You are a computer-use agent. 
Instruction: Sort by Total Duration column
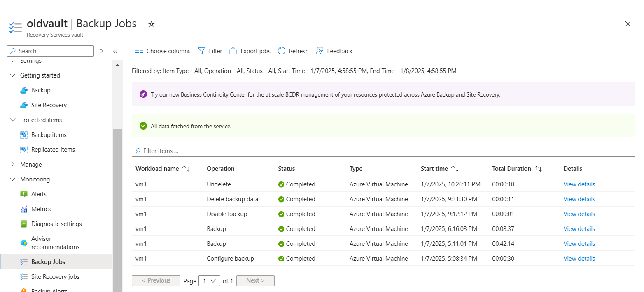pyautogui.click(x=517, y=169)
